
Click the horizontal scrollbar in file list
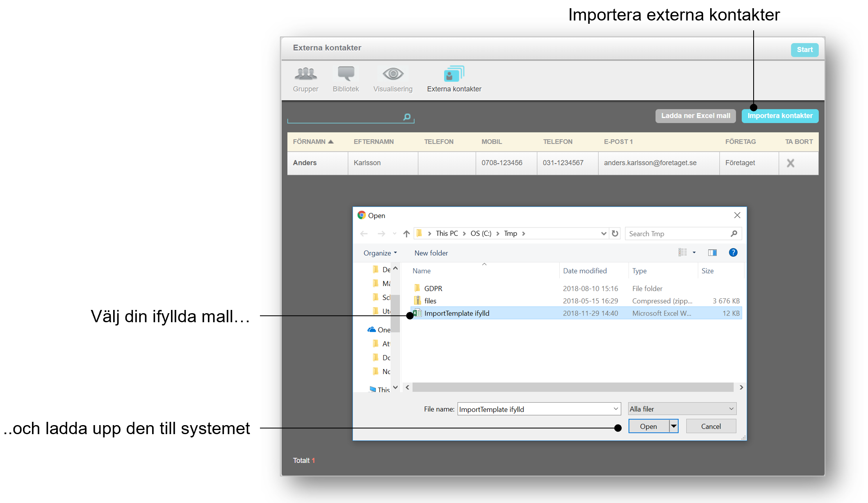[573, 387]
